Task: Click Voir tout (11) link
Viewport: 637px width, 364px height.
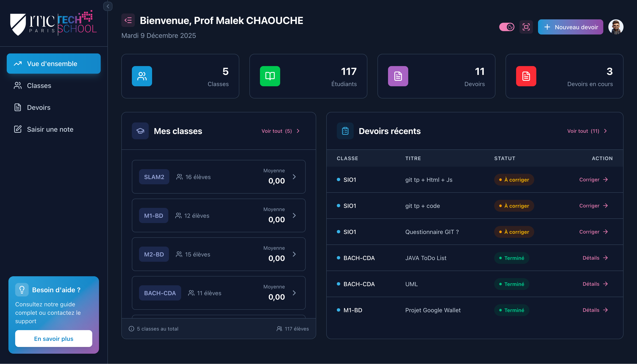Action: 587,131
